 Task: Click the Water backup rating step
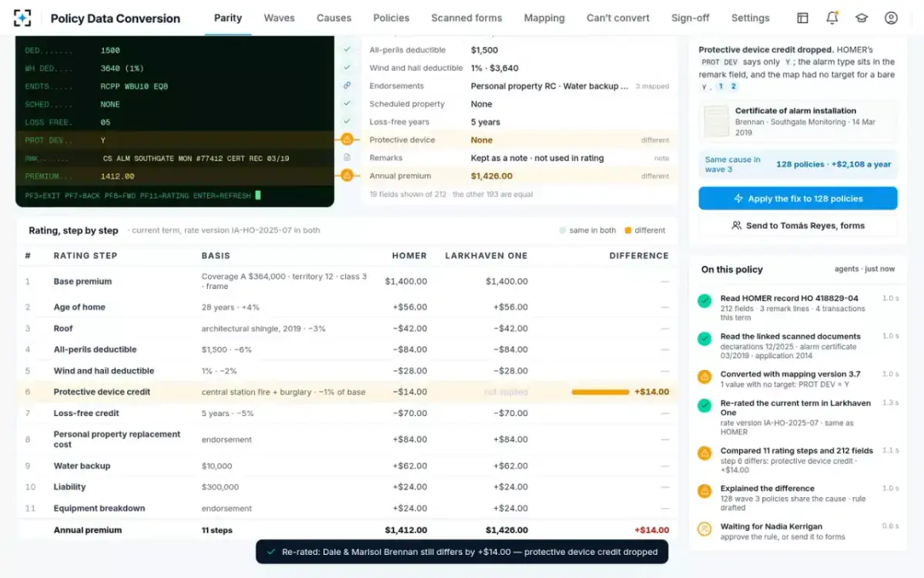tap(347, 466)
